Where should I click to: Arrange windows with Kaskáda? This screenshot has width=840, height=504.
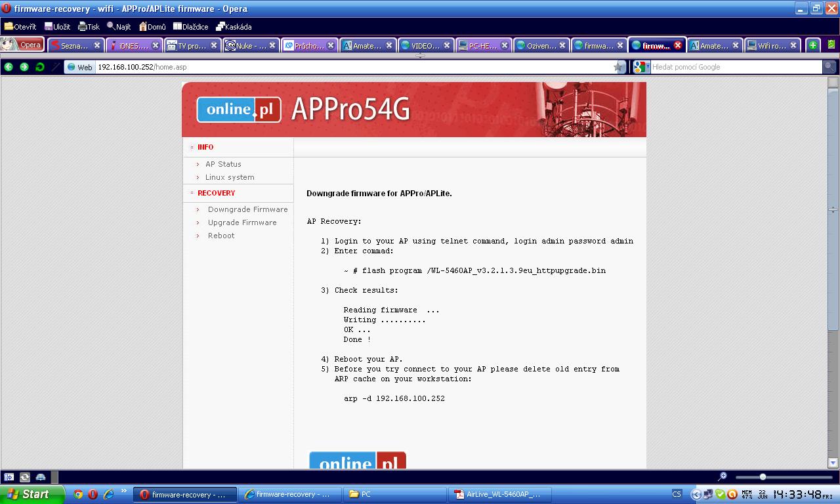(x=234, y=27)
